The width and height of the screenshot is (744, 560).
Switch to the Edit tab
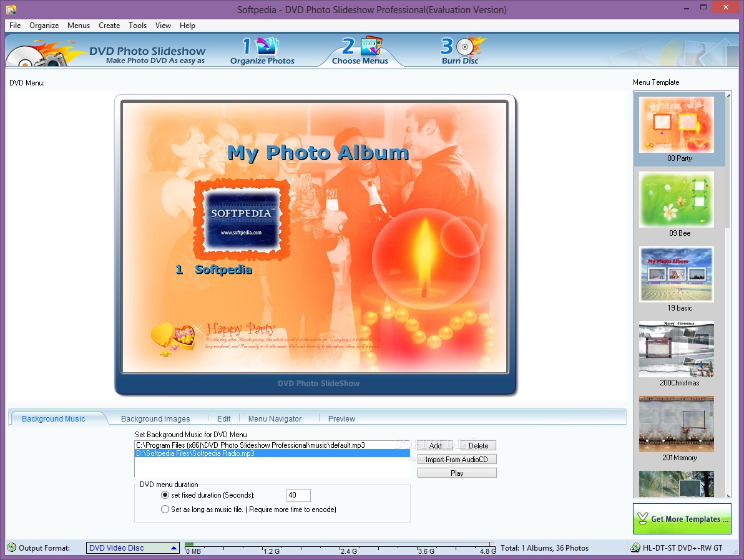[x=224, y=418]
